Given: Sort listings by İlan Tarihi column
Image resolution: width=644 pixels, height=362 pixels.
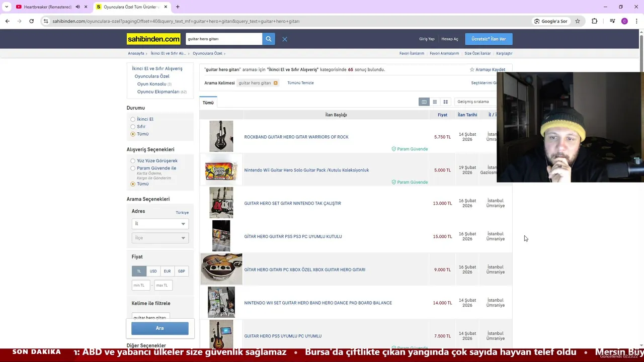Looking at the screenshot, I should (x=467, y=115).
